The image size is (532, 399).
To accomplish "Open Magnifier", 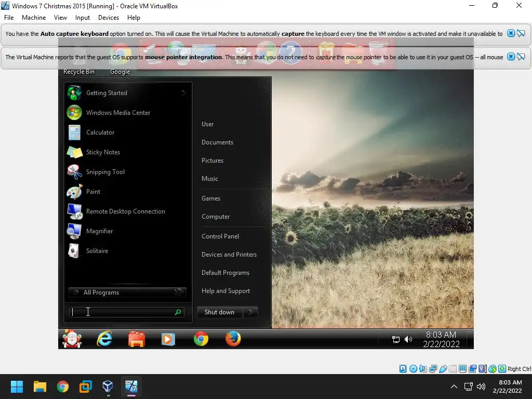I will [x=128, y=231].
